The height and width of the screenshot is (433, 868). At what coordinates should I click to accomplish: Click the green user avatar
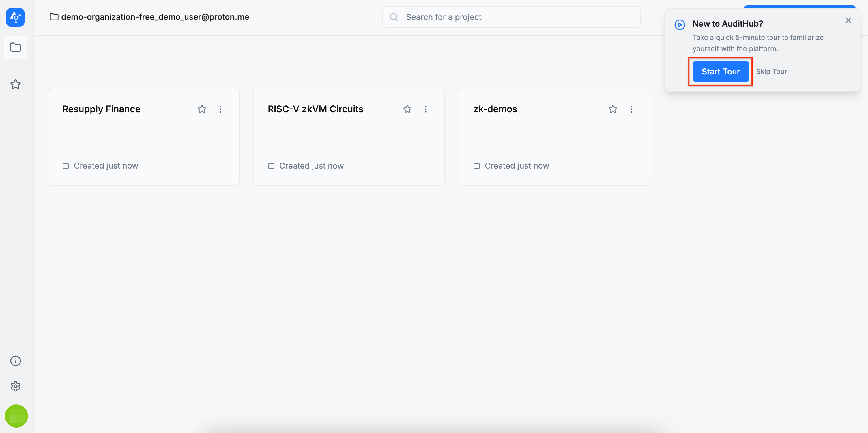click(x=16, y=416)
